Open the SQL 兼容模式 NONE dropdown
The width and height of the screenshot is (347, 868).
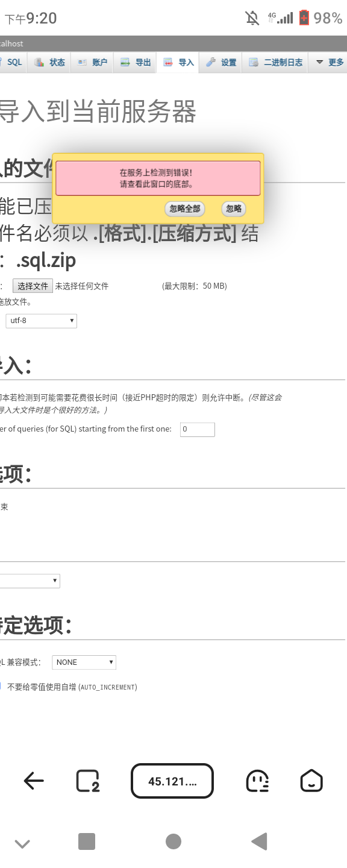[x=84, y=662]
